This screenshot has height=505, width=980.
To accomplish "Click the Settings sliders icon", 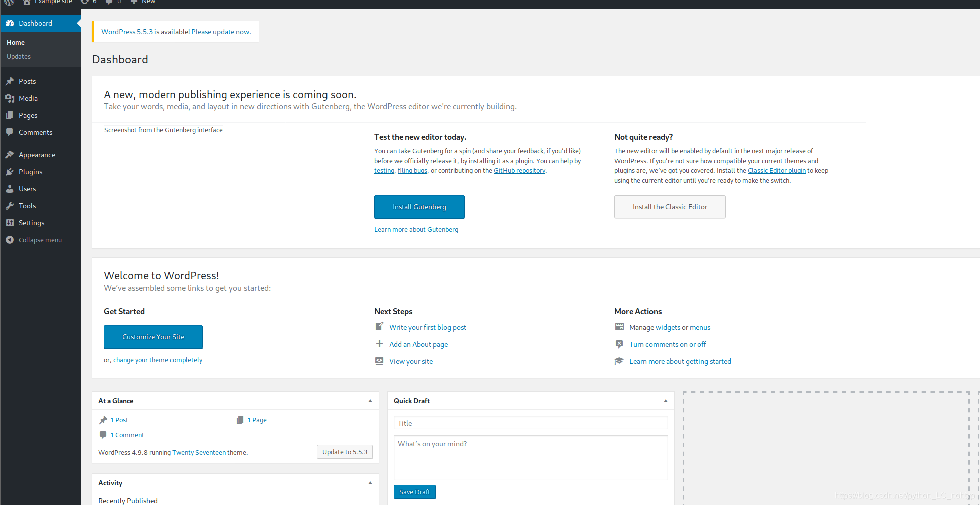I will click(x=10, y=223).
